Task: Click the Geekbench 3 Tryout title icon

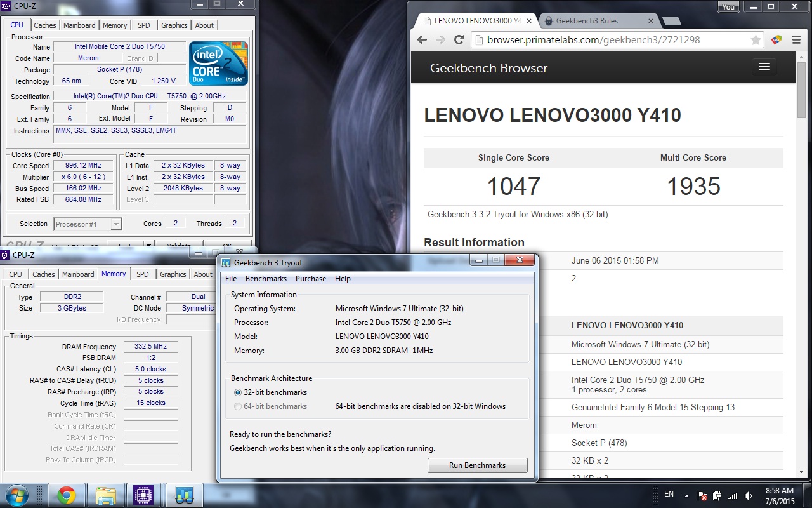Action: 226,263
